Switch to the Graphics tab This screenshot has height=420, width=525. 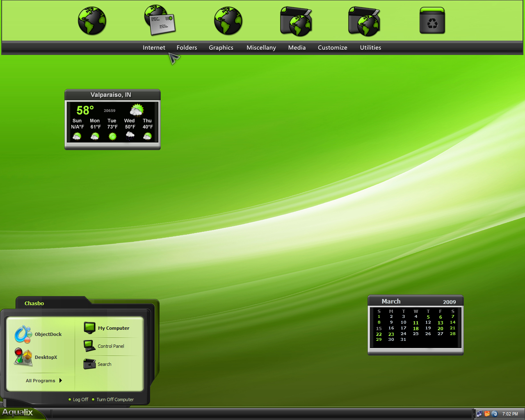point(221,48)
